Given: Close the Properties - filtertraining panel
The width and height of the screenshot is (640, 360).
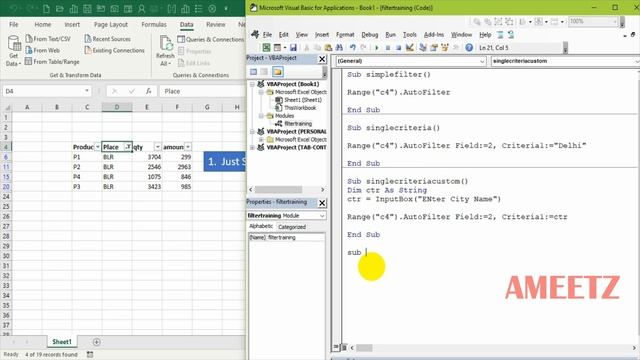Looking at the screenshot, I should 322,203.
